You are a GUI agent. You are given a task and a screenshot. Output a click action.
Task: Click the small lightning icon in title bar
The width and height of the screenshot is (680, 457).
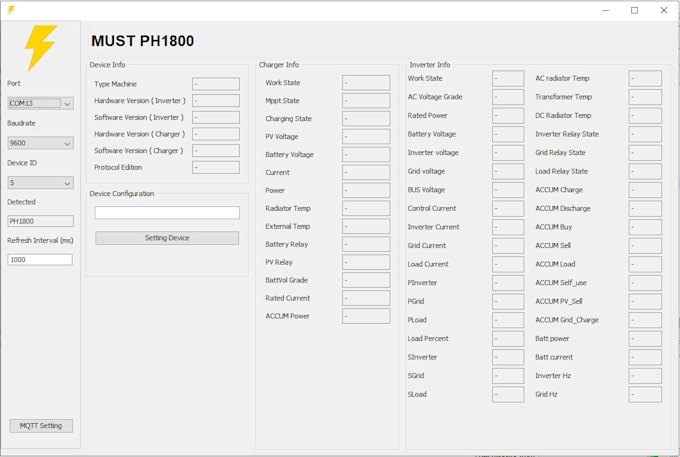[x=11, y=10]
